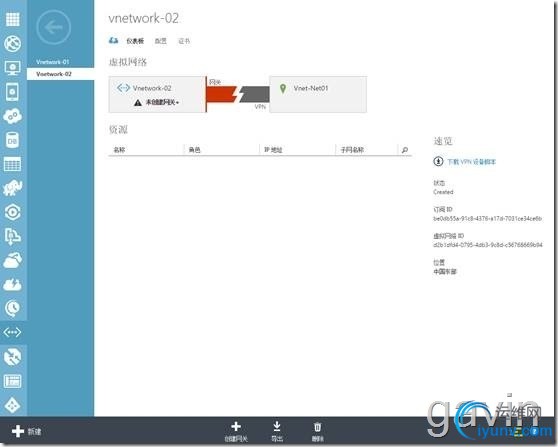558x447 pixels.
Task: Open SQL Databases DB icon in sidebar
Action: [12, 140]
